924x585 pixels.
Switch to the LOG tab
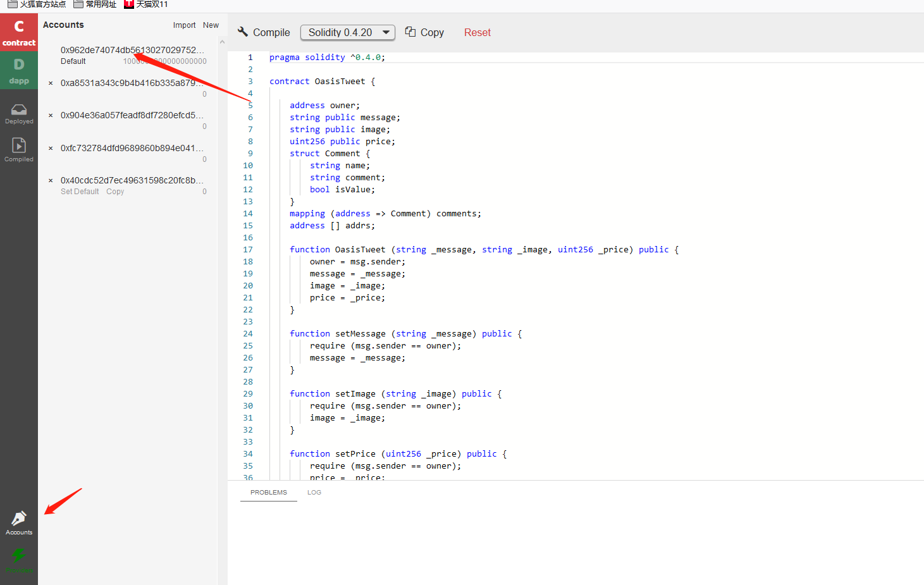coord(314,493)
